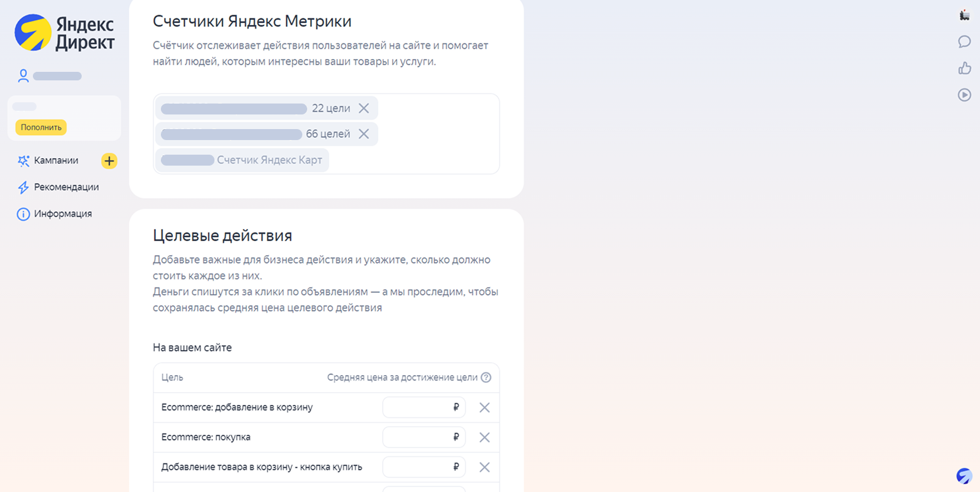Screen dimensions: 980x492
Task: Click the Информация circle icon
Action: click(23, 214)
